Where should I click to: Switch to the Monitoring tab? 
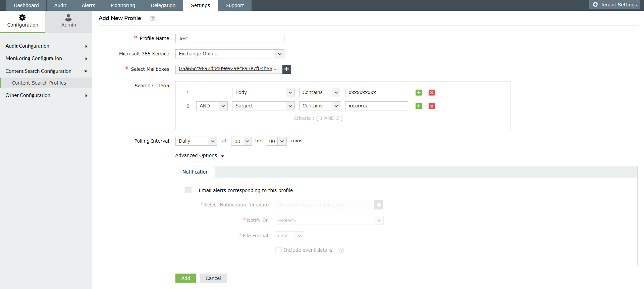[123, 5]
